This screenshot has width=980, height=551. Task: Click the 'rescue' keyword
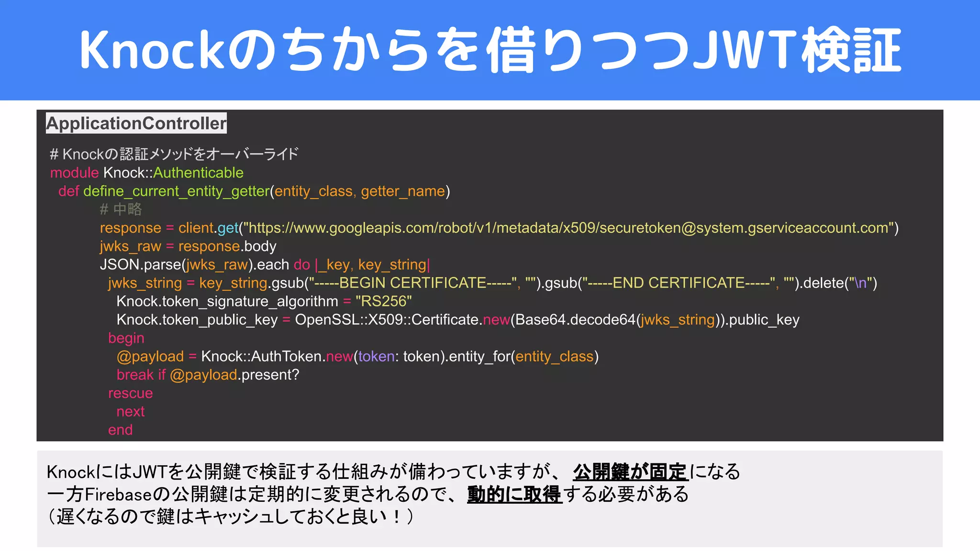[130, 393]
